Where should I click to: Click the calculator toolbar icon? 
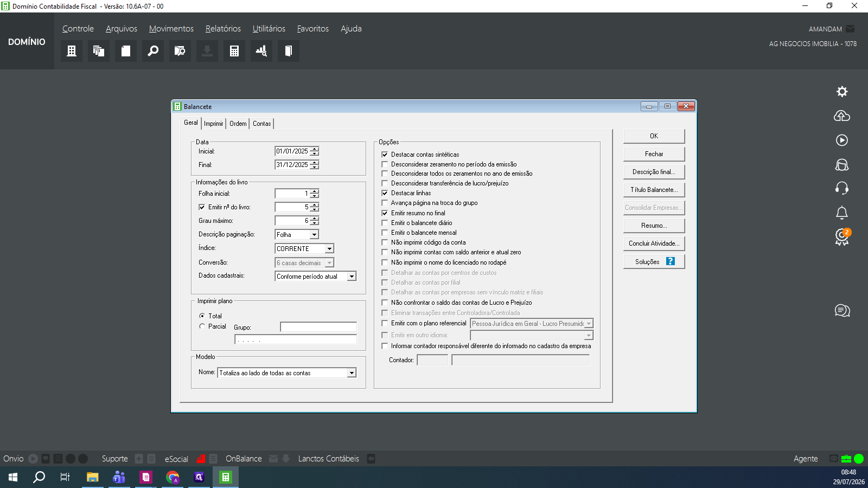click(x=234, y=51)
